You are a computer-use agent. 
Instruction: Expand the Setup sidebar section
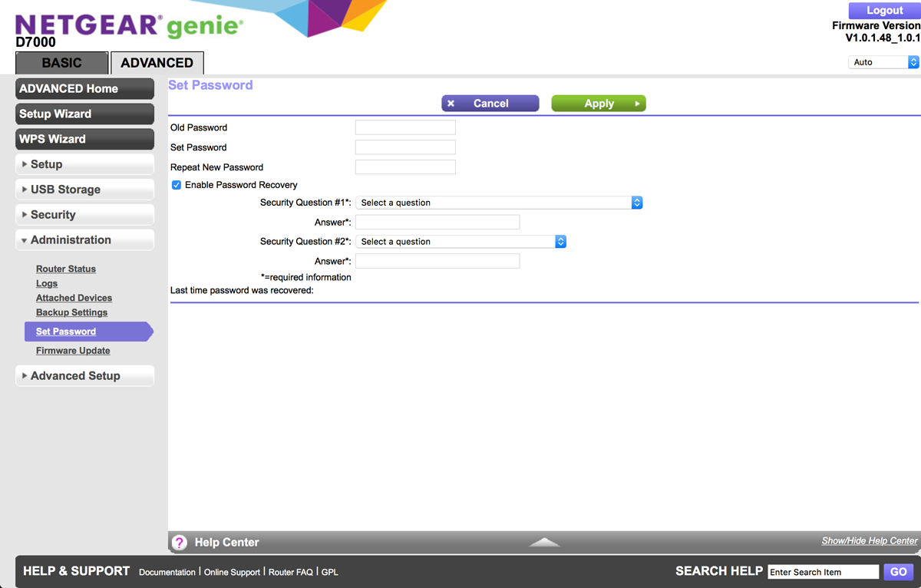84,164
